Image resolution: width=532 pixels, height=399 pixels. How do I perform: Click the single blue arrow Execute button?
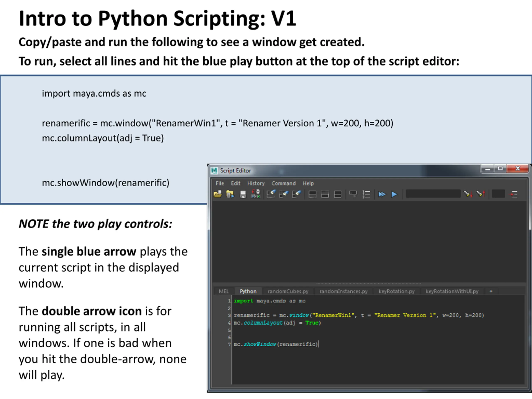coord(394,194)
